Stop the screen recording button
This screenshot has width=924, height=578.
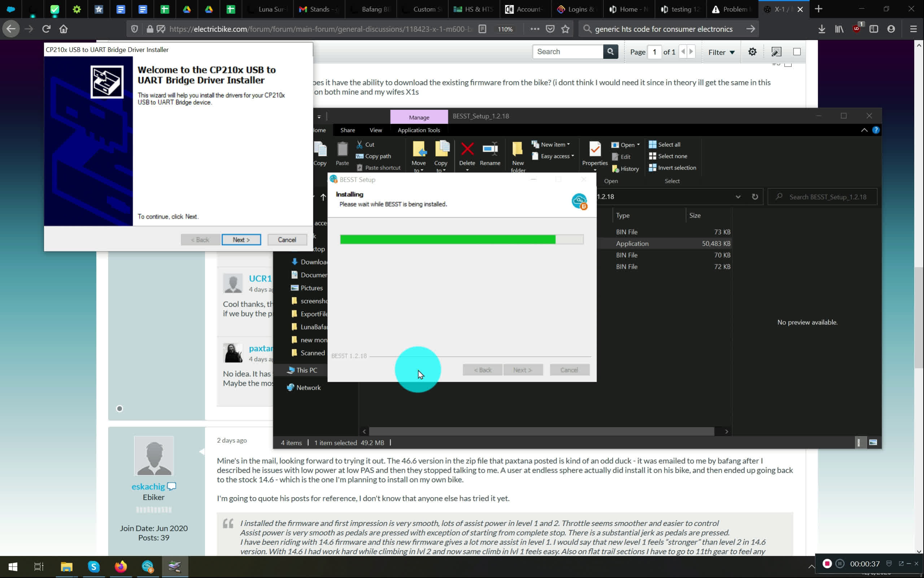[x=827, y=564]
